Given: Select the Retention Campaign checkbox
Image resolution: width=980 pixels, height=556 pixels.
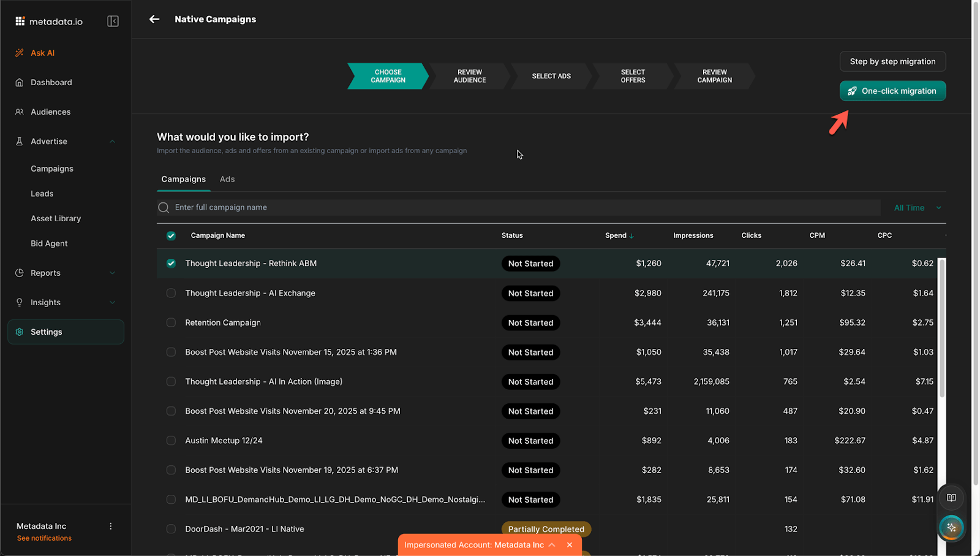Looking at the screenshot, I should point(171,322).
